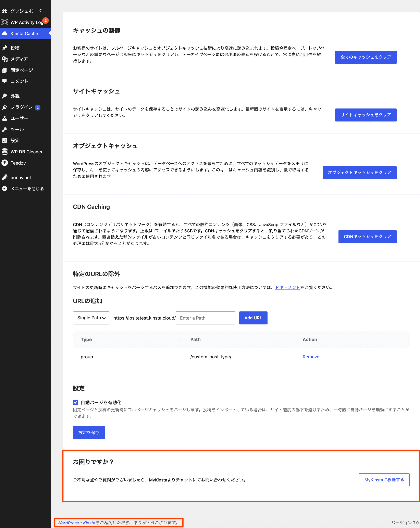Click 設定を保存 button
Viewport: 420px width, 528px height.
pos(89,433)
